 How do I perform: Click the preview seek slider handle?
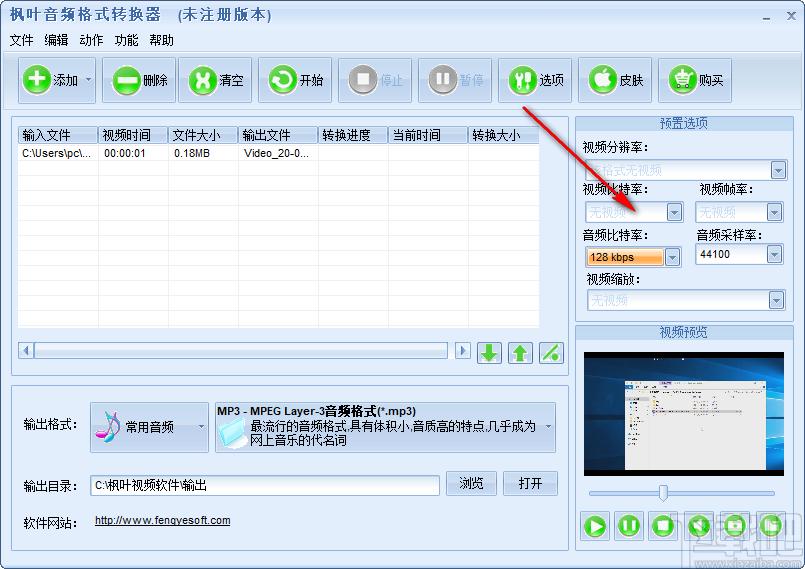(x=663, y=492)
